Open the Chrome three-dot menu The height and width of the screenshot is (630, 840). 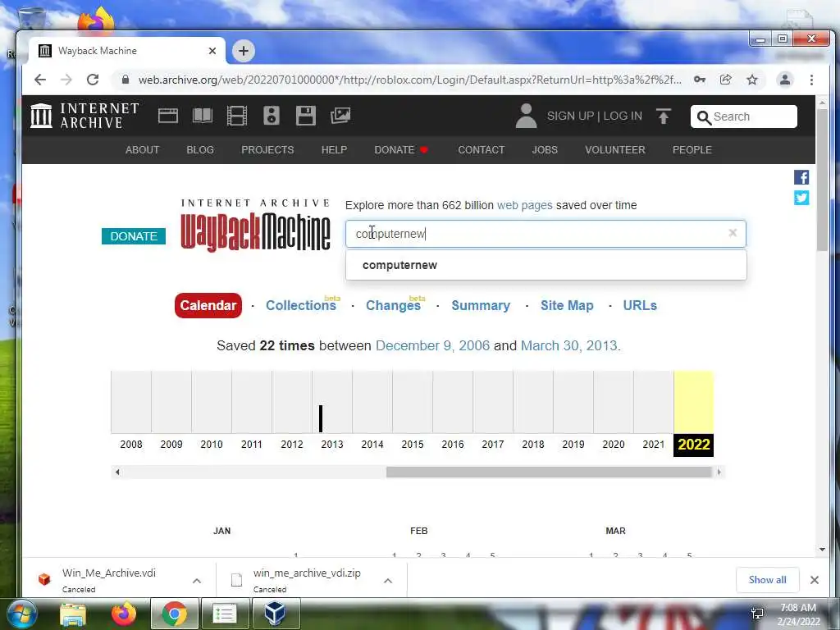pyautogui.click(x=811, y=80)
